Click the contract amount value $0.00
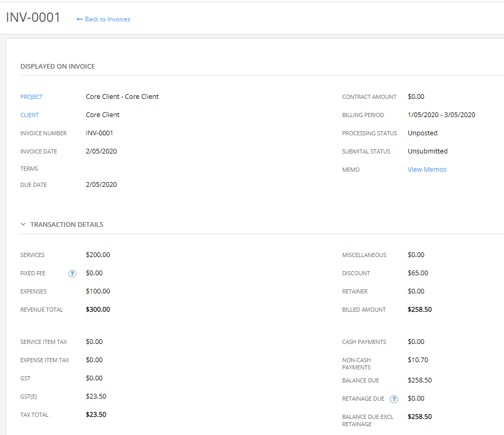Viewport: 504px width, 435px height. [x=416, y=96]
